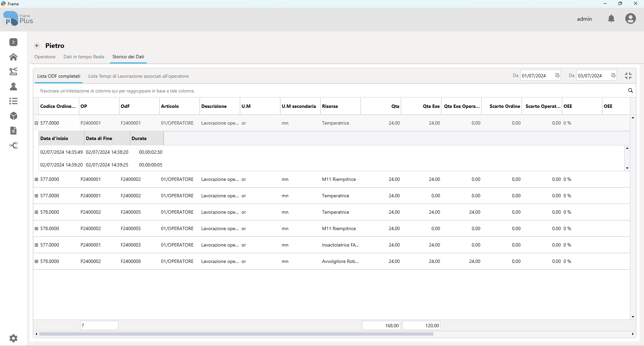Click the horizontal scrollbar thumb of the grid

tap(236, 334)
